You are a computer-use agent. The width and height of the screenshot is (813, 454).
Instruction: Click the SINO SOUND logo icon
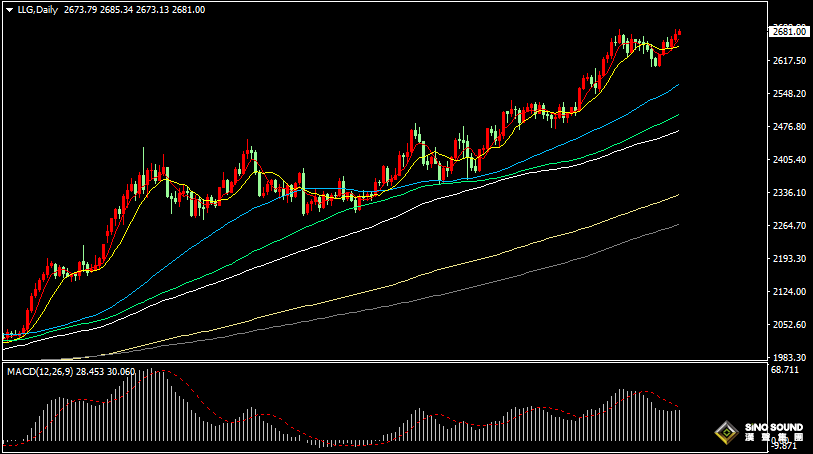click(x=724, y=433)
